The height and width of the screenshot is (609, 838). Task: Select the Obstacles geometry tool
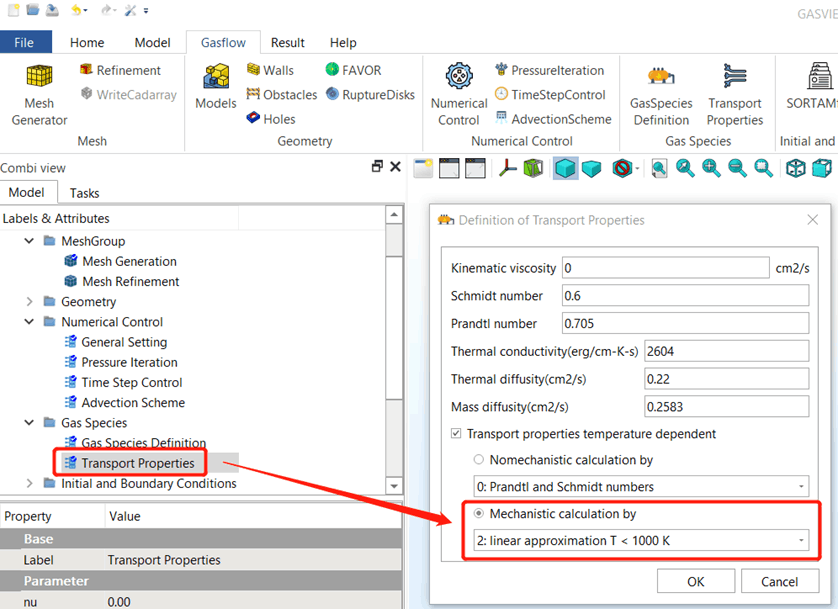click(282, 95)
